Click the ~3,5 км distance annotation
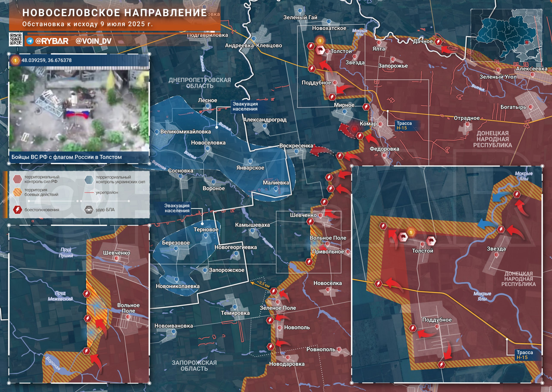Viewport: 552px width, 392px height. tap(263, 284)
